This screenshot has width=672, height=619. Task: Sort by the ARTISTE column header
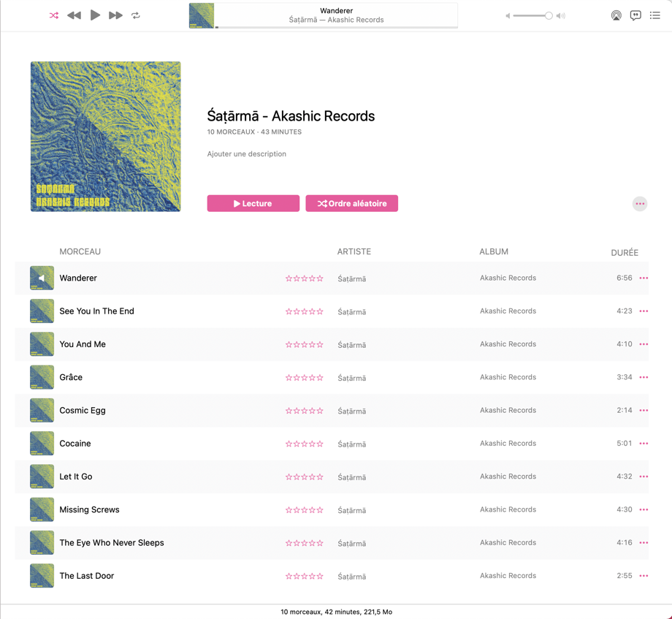click(354, 251)
